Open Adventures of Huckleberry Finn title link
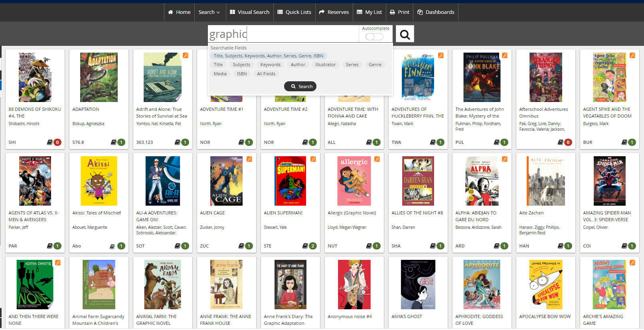The height and width of the screenshot is (330, 644). click(x=417, y=112)
